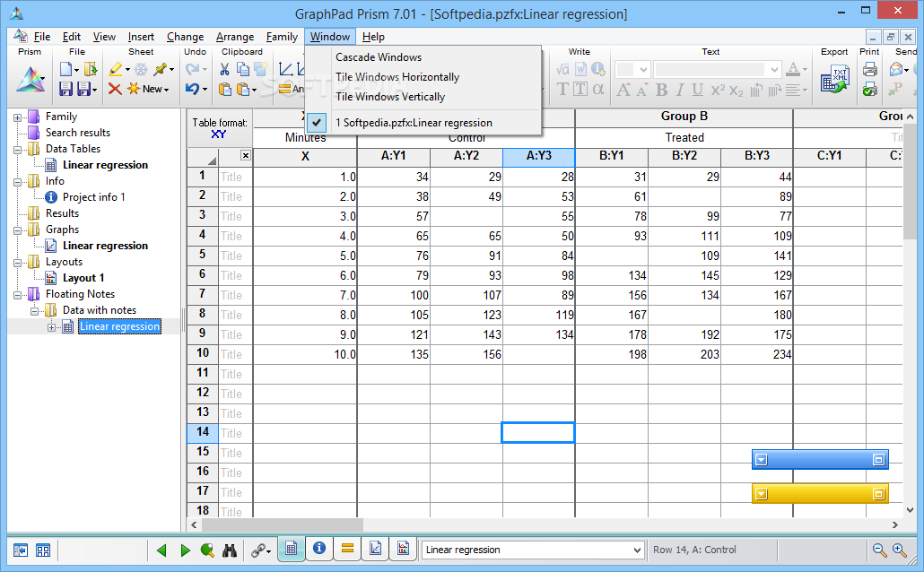Viewport: 924px width, 572px height.
Task: Click the cut scissors icon
Action: pos(224,69)
